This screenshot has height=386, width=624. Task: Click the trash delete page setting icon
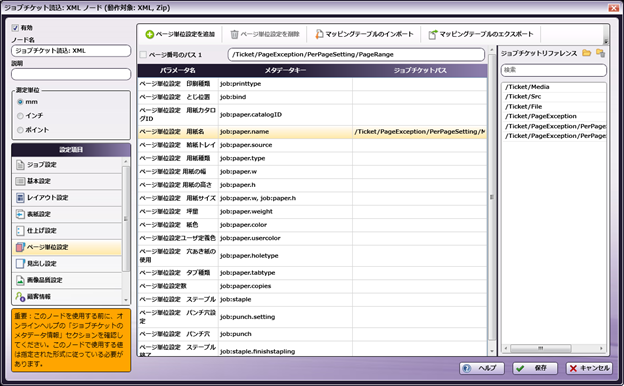point(234,35)
